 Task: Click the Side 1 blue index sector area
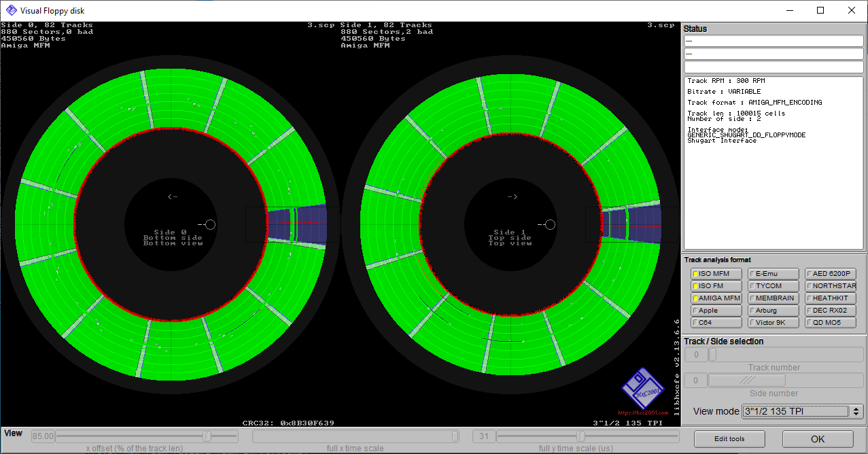click(x=632, y=224)
